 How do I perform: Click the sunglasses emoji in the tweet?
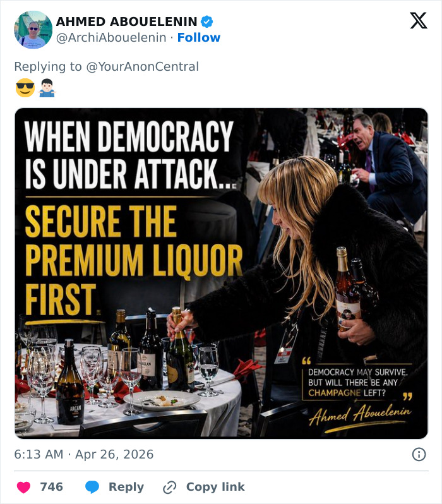[25, 88]
